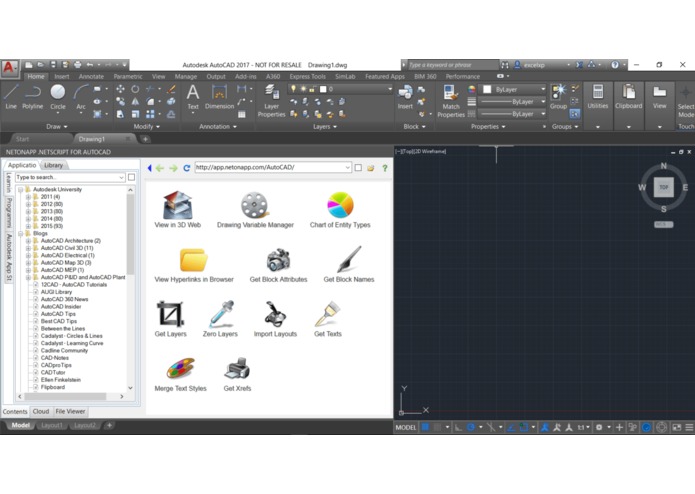Open Ellen Finkelstein blog entry
The height and width of the screenshot is (494, 695).
tap(61, 380)
